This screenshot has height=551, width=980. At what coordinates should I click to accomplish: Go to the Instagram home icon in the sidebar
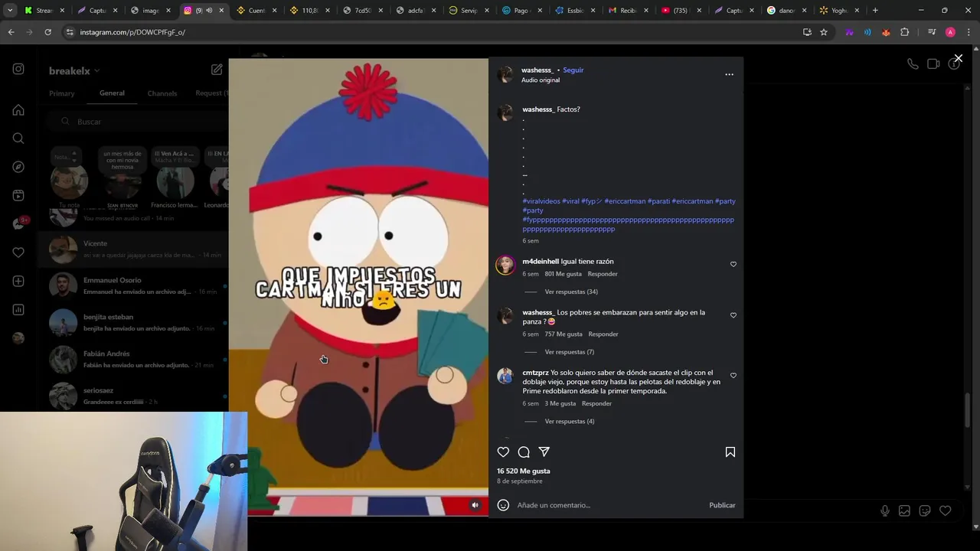18,110
